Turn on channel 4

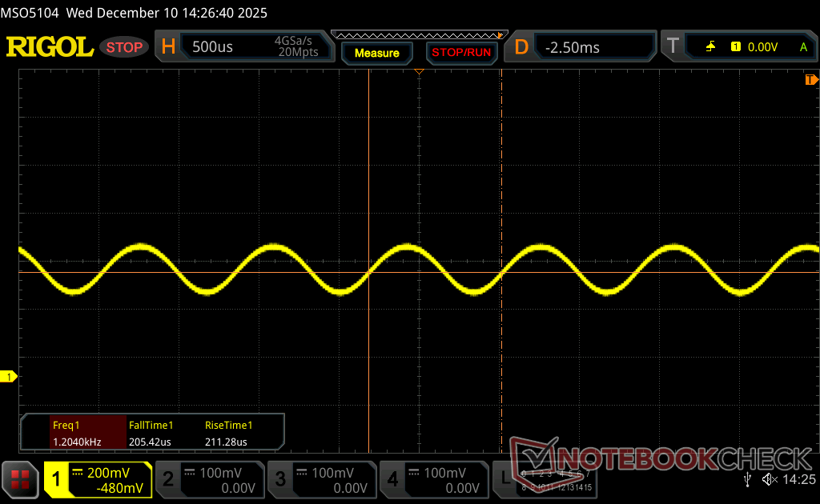(x=434, y=479)
